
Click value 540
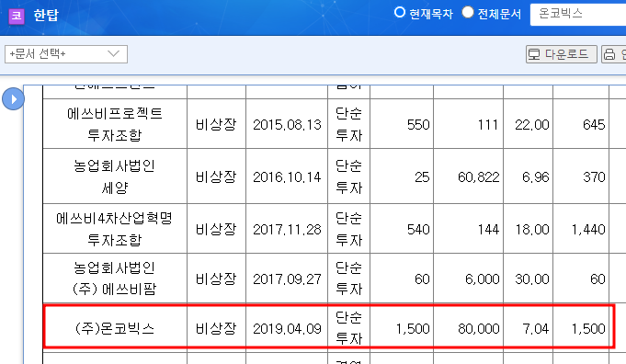(418, 229)
